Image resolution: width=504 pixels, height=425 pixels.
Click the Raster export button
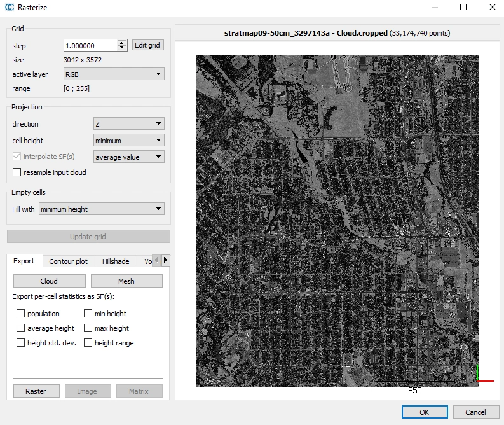36,391
